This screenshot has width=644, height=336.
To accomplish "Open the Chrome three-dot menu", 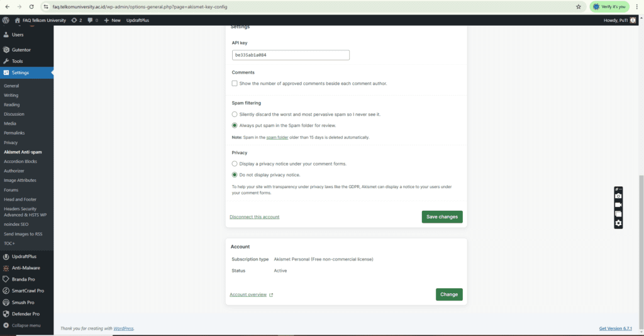I will click(x=636, y=6).
